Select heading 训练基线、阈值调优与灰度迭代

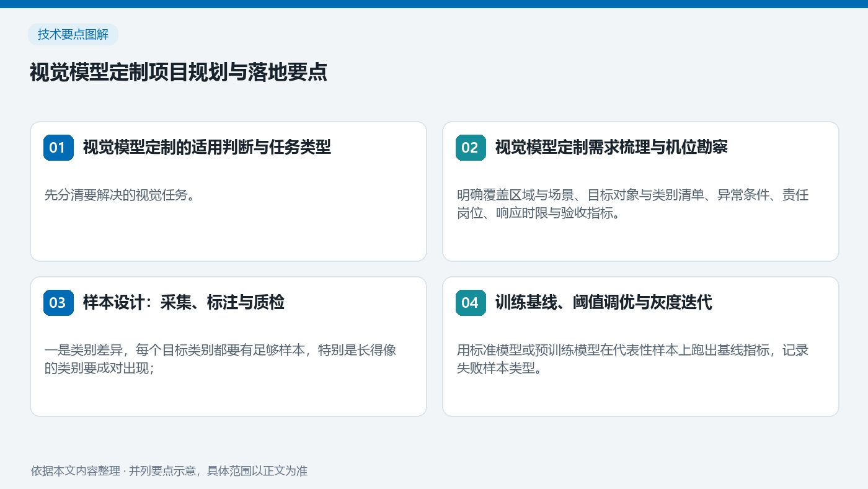(x=604, y=303)
